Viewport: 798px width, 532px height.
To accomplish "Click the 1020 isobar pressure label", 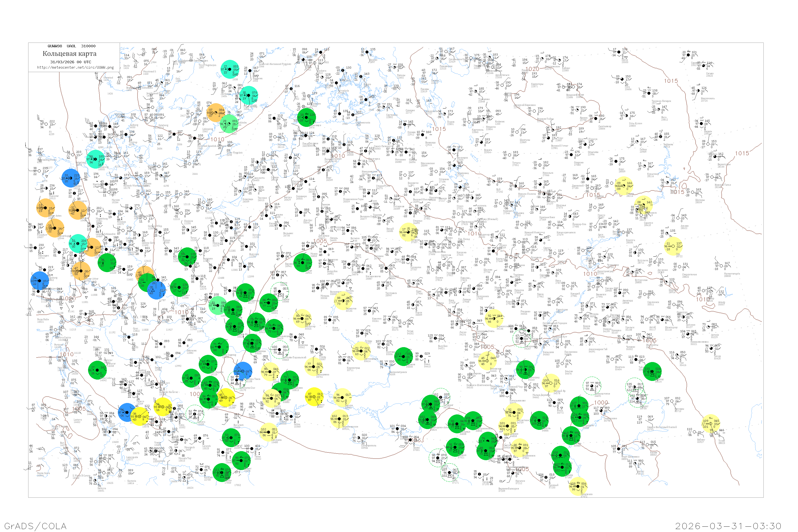I will (532, 69).
